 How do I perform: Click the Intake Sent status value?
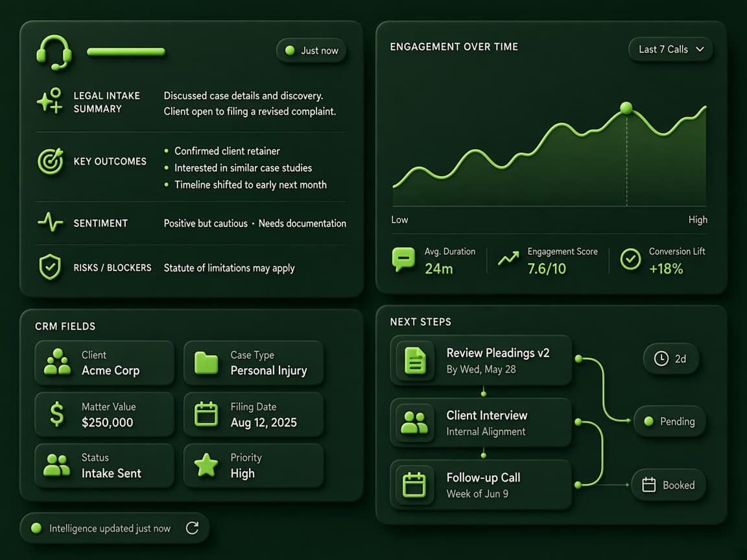(x=112, y=473)
